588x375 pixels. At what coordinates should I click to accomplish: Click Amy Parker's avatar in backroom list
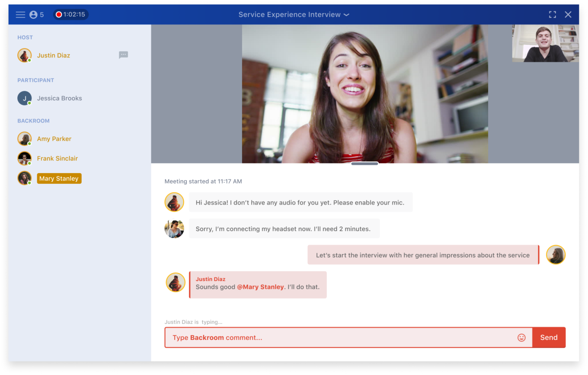25,139
